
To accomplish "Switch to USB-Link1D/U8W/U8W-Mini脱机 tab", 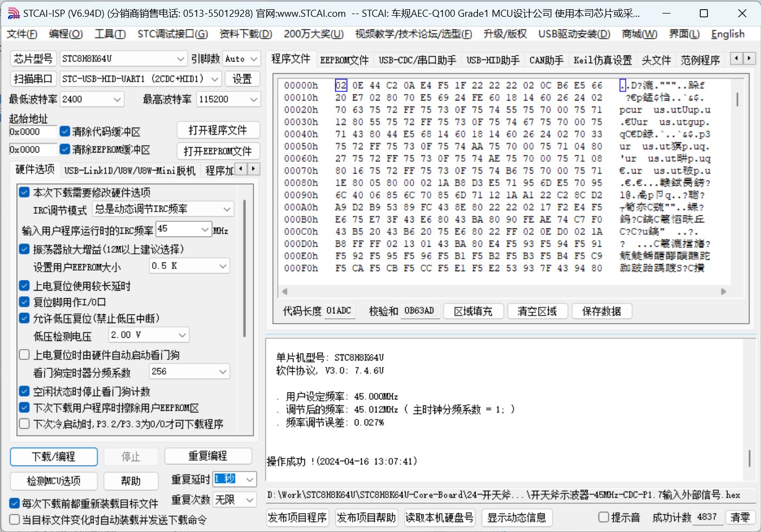I will point(129,170).
